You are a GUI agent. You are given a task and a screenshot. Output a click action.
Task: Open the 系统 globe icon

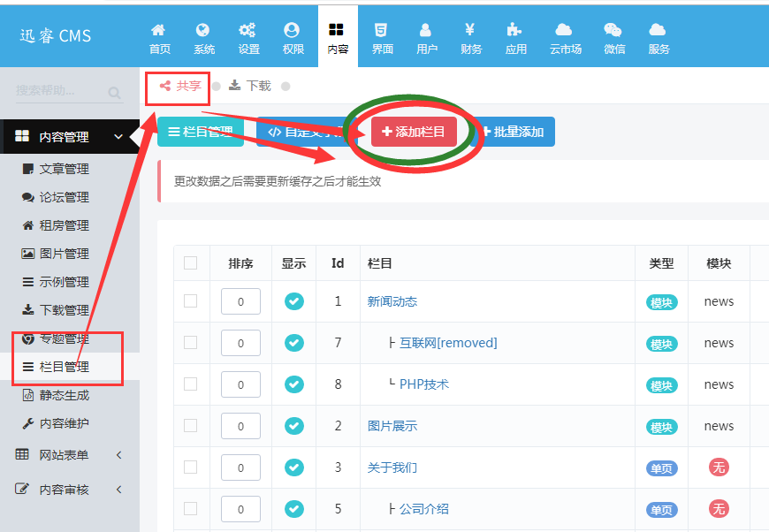click(202, 30)
